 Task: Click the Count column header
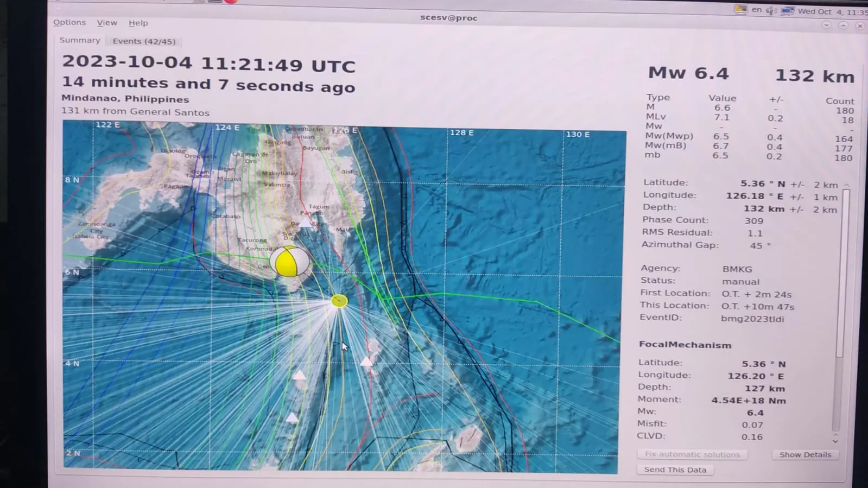[x=840, y=101]
